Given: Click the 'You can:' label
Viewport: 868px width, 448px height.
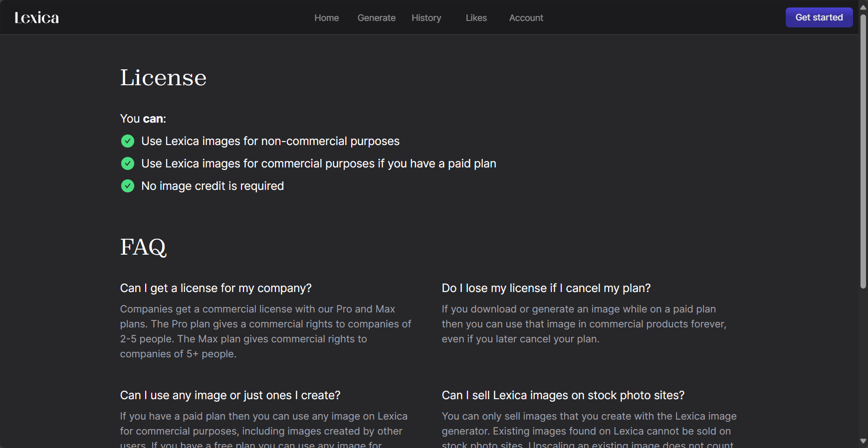Looking at the screenshot, I should 143,119.
